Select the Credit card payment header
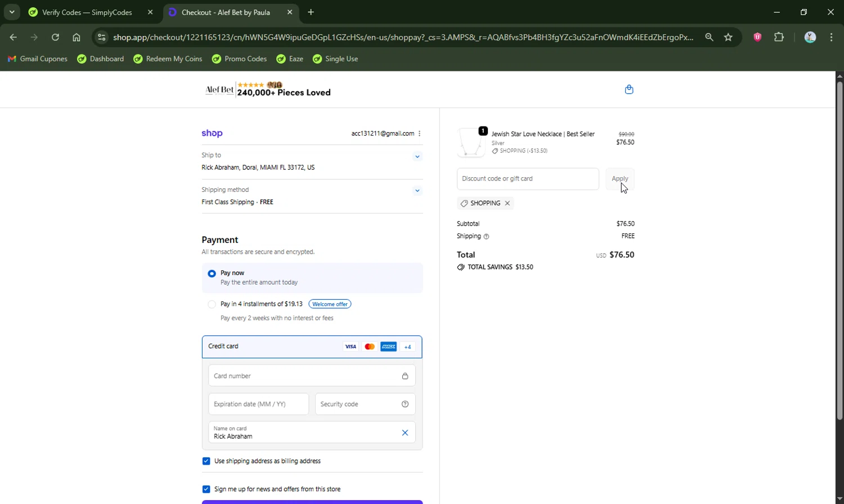 pyautogui.click(x=312, y=346)
